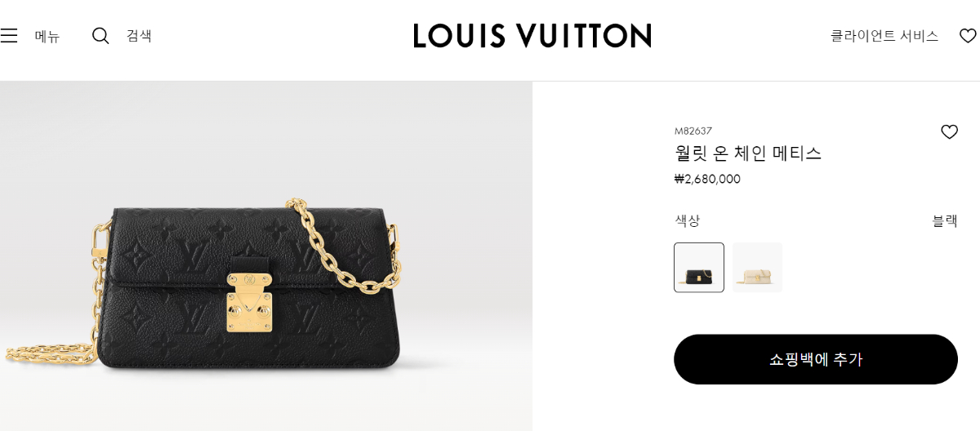Add the product to wishlist via the heart
Screen dimensions: 980x431
[x=949, y=131]
